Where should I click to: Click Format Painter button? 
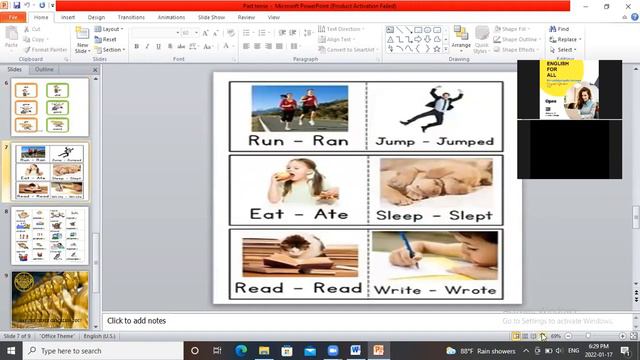click(x=45, y=49)
